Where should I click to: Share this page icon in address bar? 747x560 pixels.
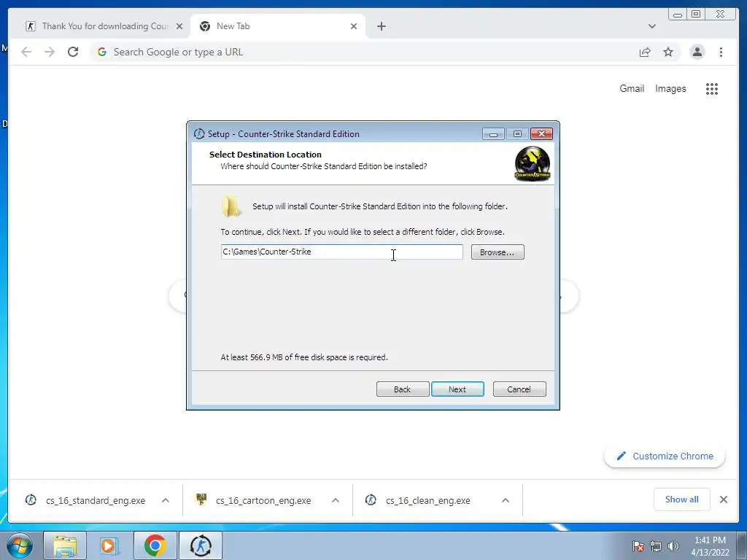[x=645, y=52]
